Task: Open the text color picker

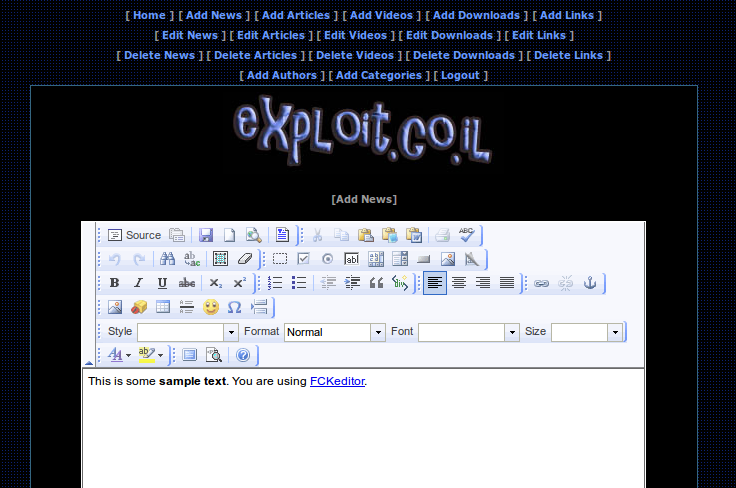Action: [x=119, y=355]
